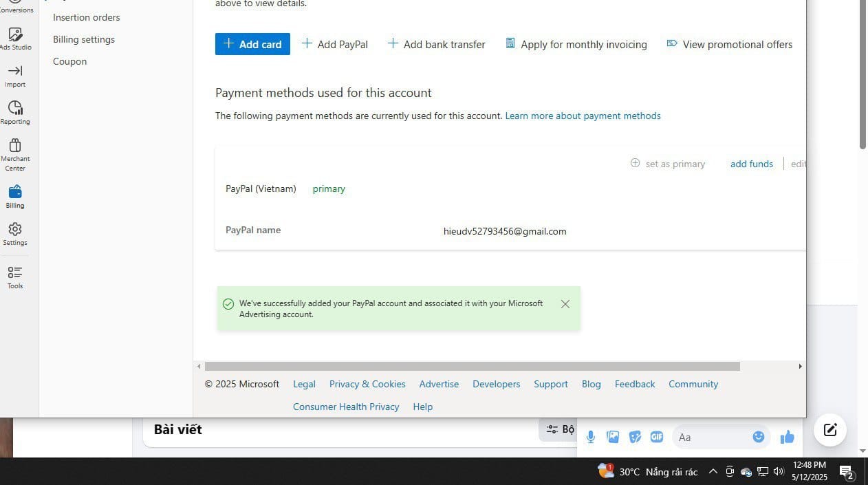Click Add bank transfer
This screenshot has width=868, height=485.
437,44
